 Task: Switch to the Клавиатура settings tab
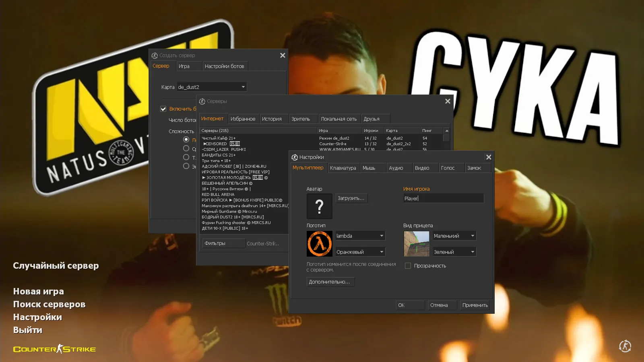point(343,168)
